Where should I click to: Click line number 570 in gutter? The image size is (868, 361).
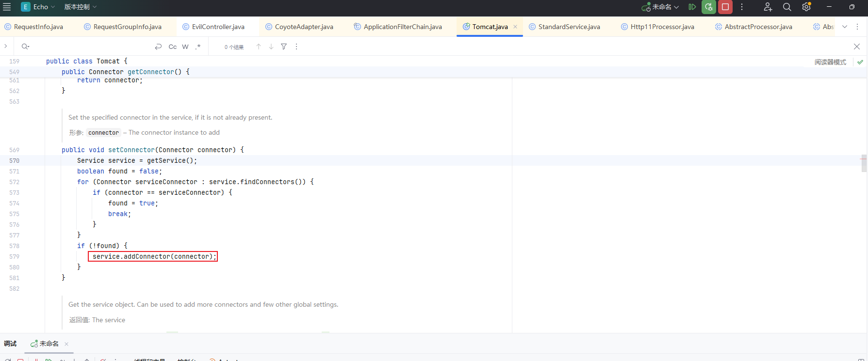14,160
